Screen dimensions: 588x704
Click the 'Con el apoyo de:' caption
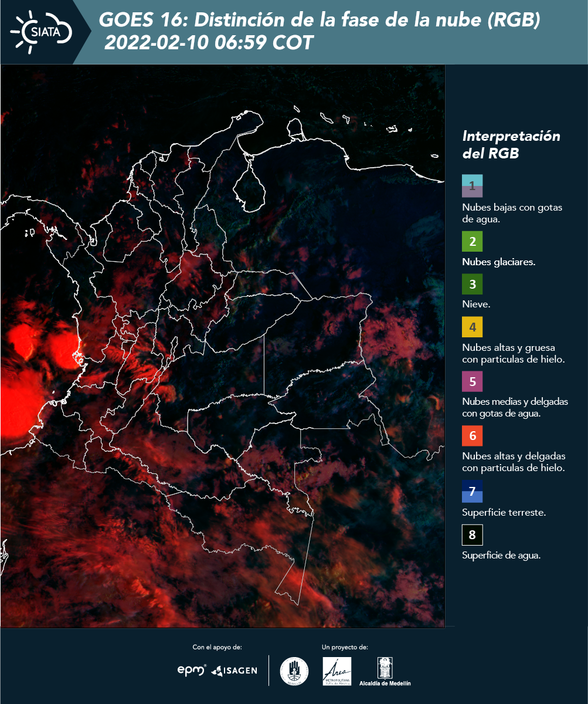point(217,647)
